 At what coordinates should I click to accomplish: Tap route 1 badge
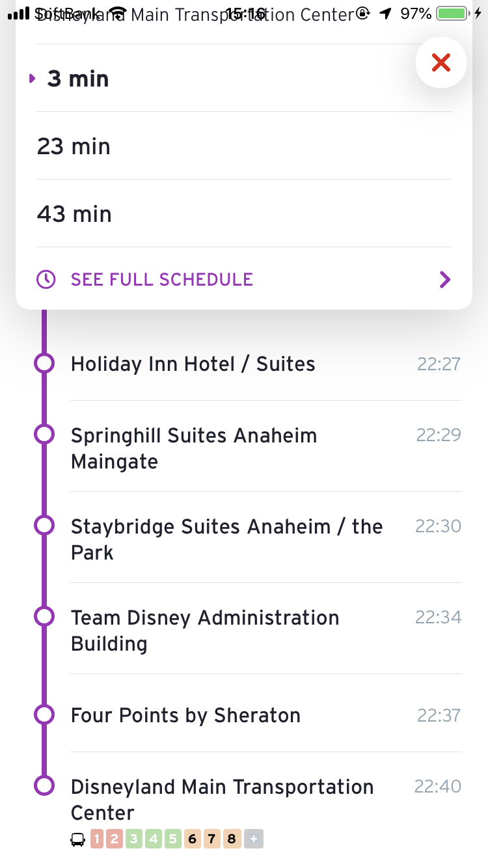97,839
